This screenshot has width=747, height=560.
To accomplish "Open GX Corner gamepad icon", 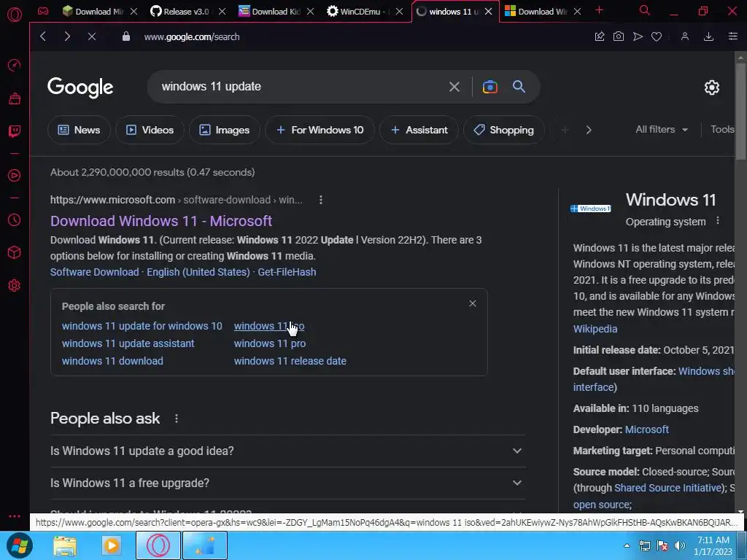I will 43,11.
